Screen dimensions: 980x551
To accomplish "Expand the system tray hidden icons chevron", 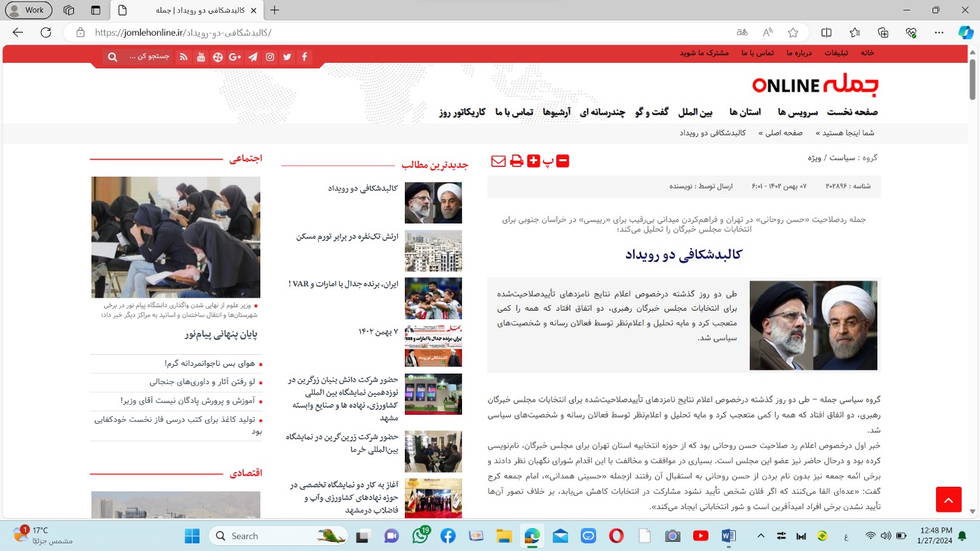I will tap(762, 536).
